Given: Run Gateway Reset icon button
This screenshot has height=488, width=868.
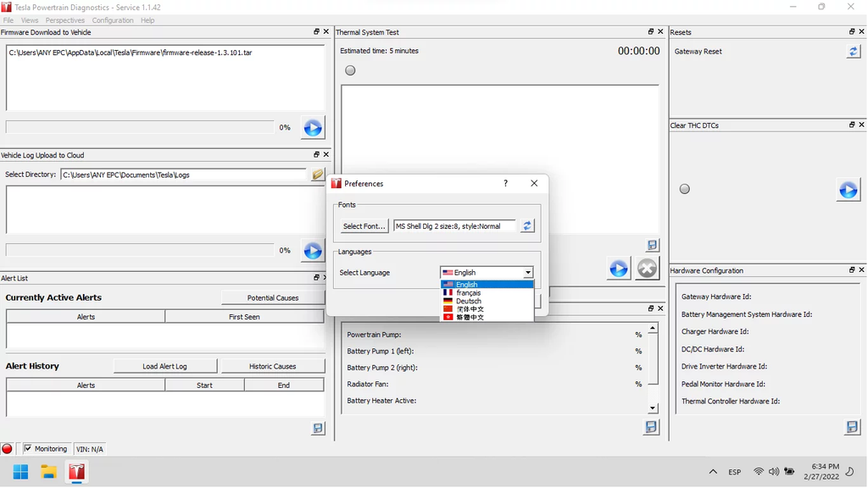Looking at the screenshot, I should click(x=853, y=52).
